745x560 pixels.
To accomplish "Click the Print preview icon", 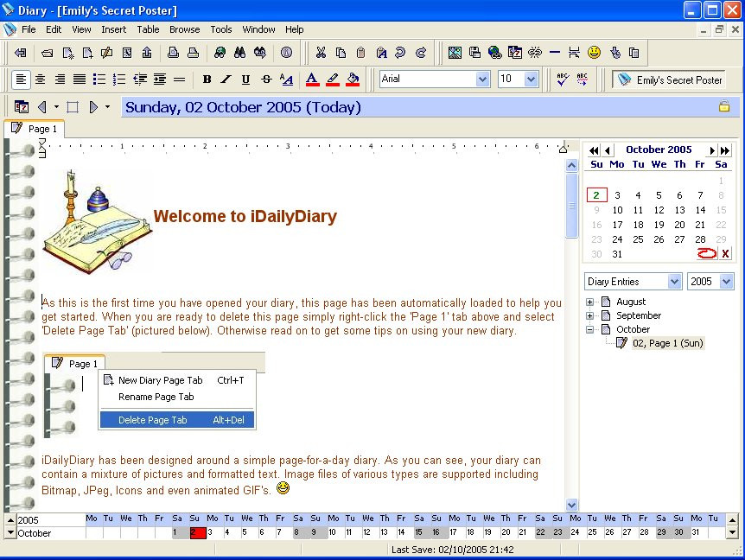I will coord(174,53).
